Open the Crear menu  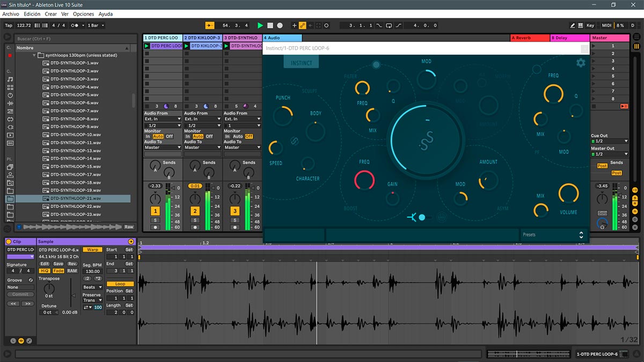coord(50,14)
